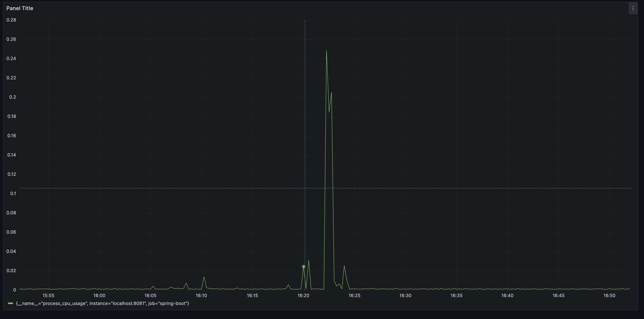The image size is (644, 319).
Task: Click the 15:55 time axis label
Action: click(x=48, y=295)
